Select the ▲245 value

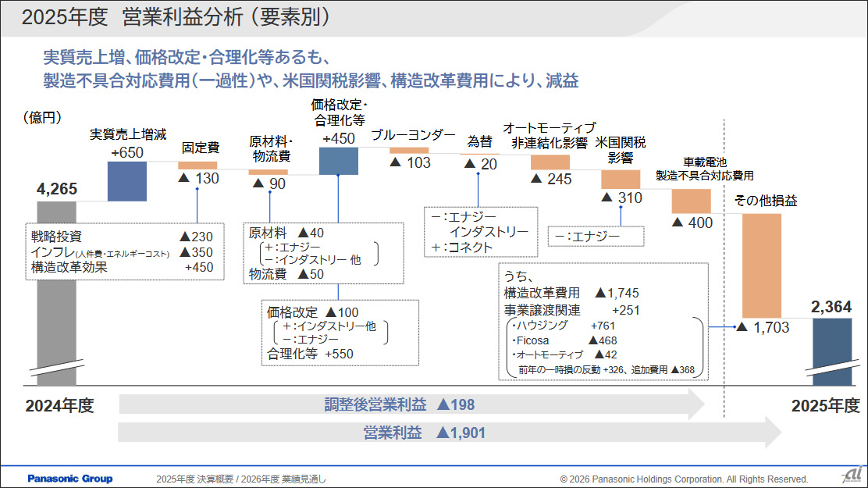[551, 179]
